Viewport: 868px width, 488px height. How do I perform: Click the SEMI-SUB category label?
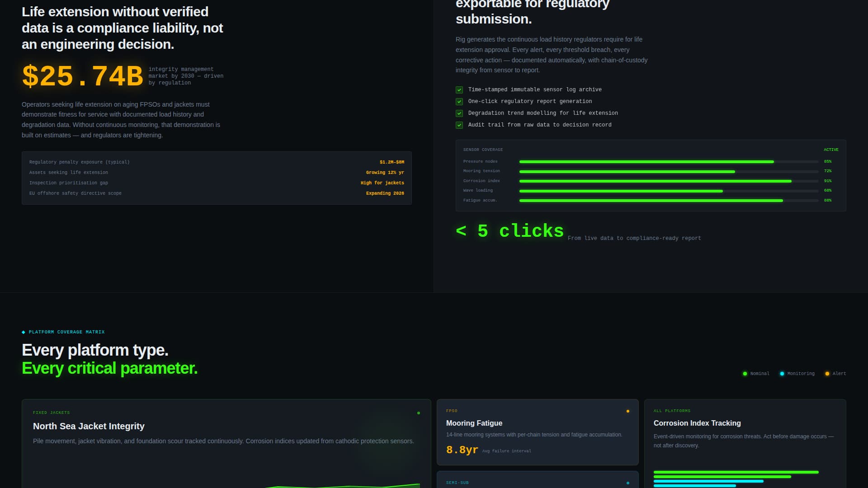point(457,483)
